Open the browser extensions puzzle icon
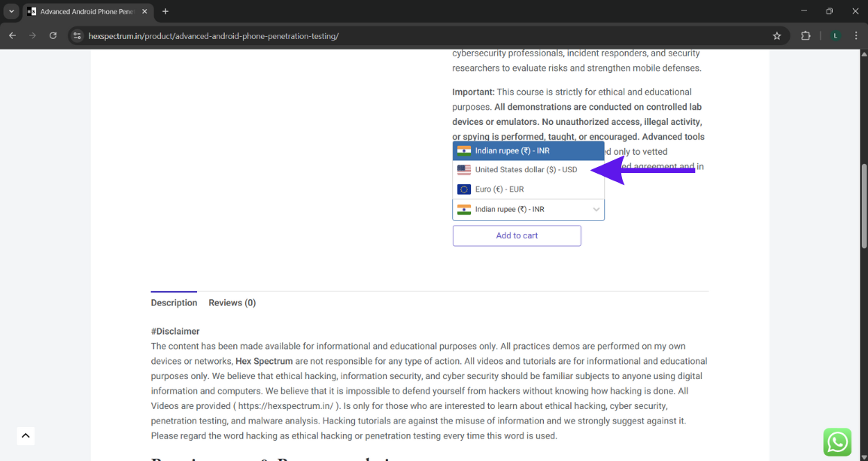The width and height of the screenshot is (868, 461). click(806, 35)
